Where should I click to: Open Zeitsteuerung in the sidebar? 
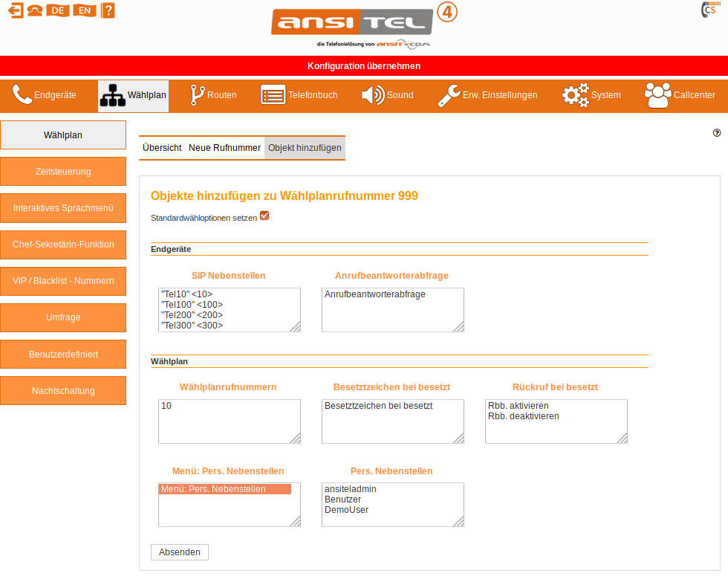click(63, 172)
